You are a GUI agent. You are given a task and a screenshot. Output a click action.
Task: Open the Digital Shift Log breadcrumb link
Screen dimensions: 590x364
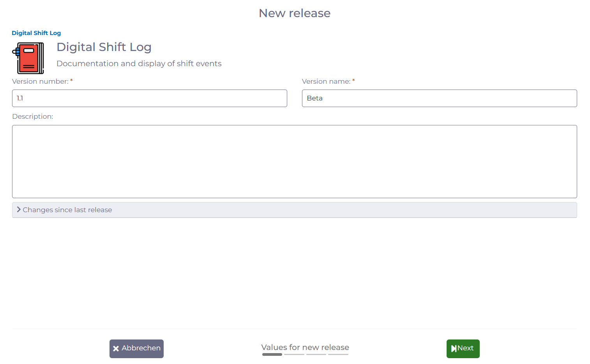pos(36,33)
